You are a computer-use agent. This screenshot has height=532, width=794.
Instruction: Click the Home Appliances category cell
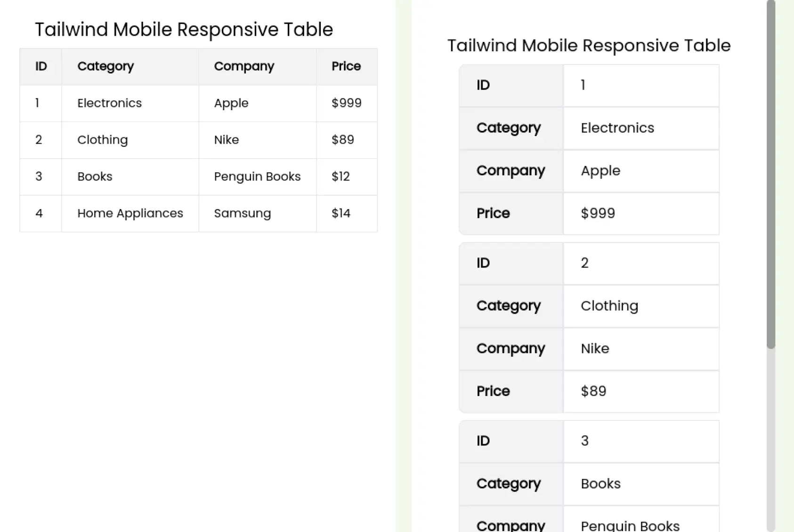coord(130,213)
